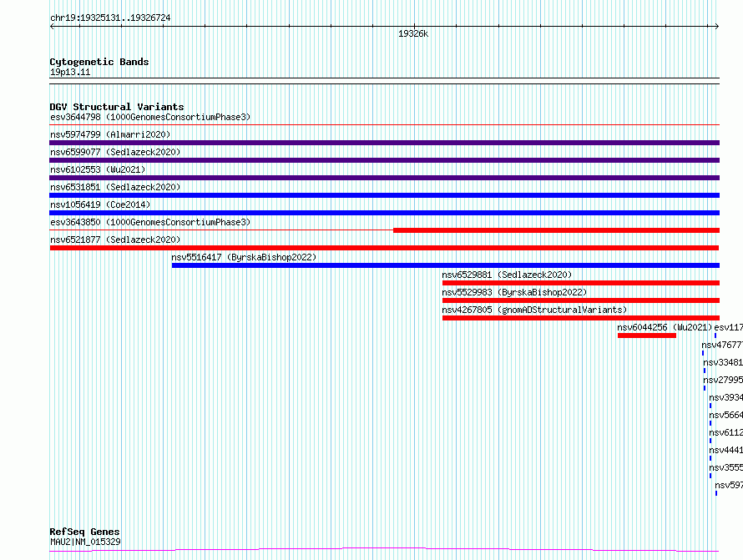Image resolution: width=743 pixels, height=560 pixels.
Task: Click the thick red esv3643850 bar segment
Action: tap(556, 230)
